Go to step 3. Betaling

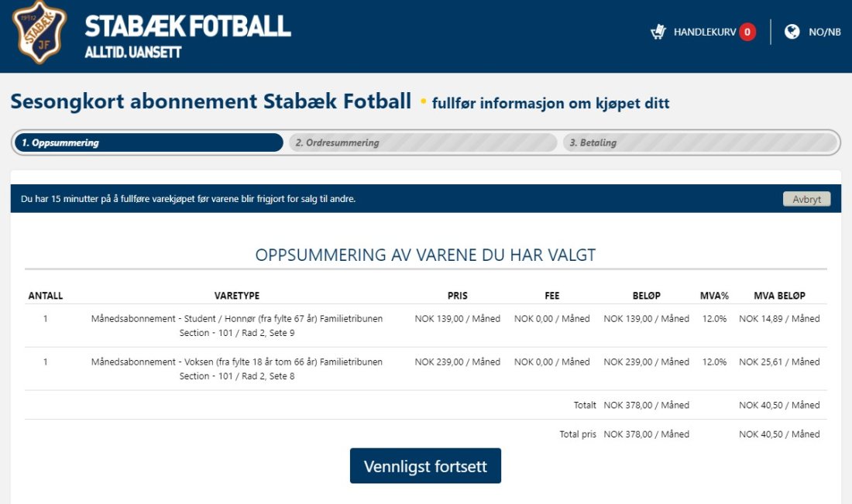700,142
